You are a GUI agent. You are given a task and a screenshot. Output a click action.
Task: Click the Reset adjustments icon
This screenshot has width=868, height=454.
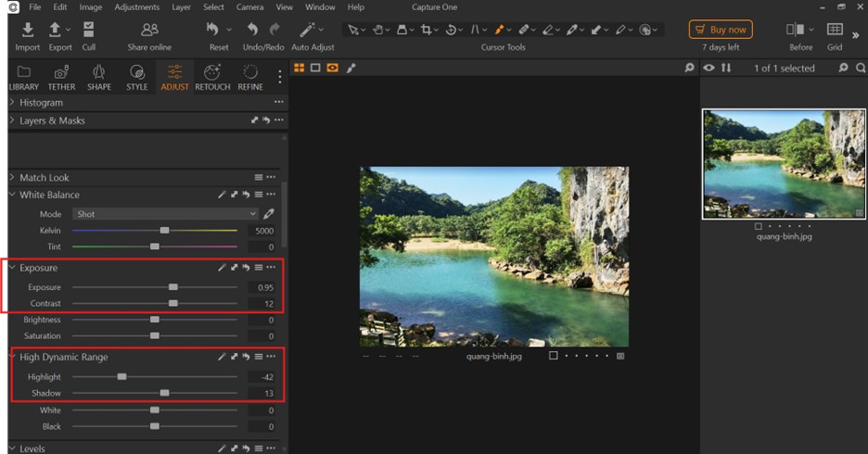[x=212, y=30]
